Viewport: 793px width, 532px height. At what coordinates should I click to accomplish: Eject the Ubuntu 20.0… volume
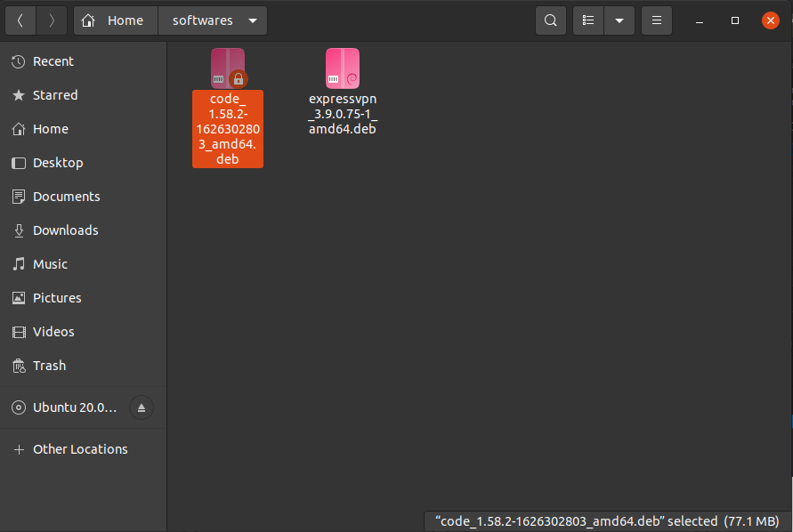pyautogui.click(x=142, y=407)
